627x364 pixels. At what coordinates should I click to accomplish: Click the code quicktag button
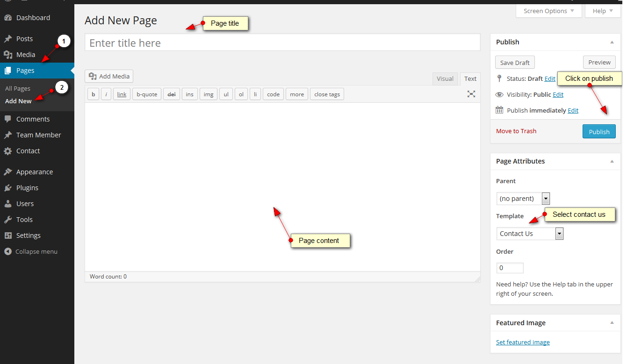tap(274, 94)
